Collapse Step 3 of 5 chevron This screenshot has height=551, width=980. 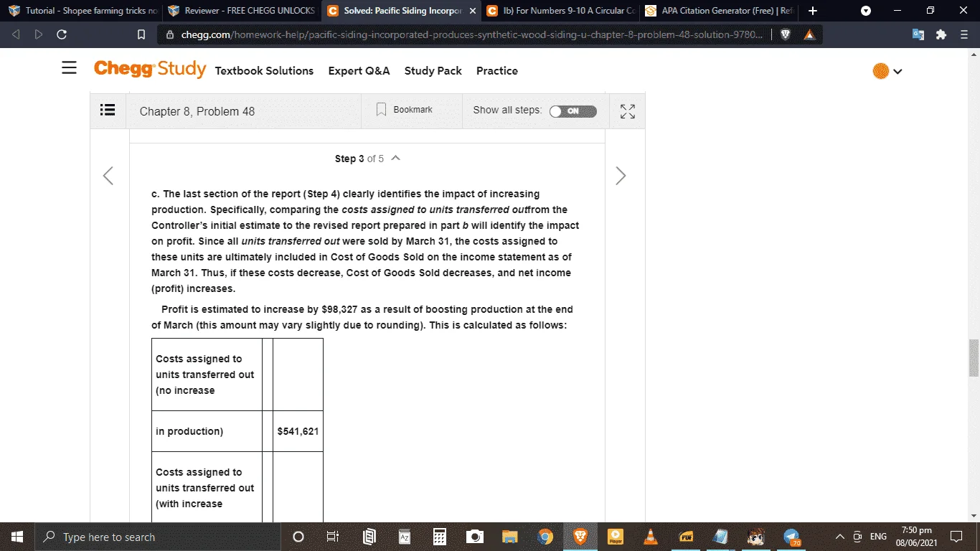396,158
